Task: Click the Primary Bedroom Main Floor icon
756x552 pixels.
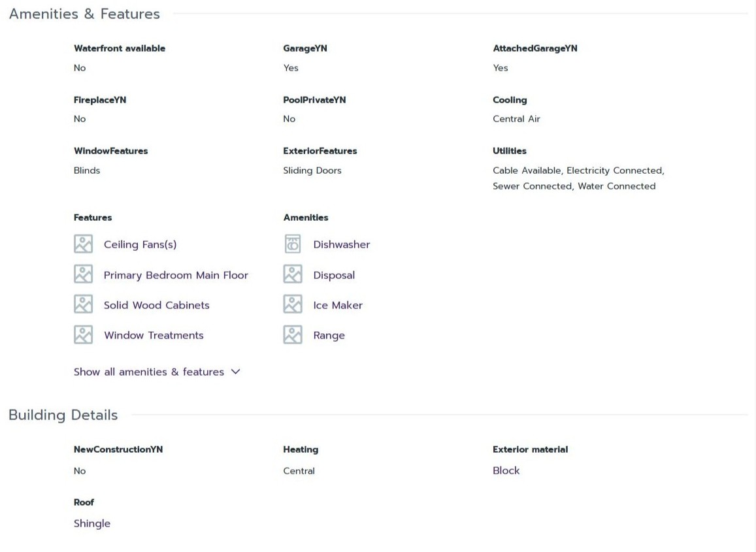Action: point(83,274)
